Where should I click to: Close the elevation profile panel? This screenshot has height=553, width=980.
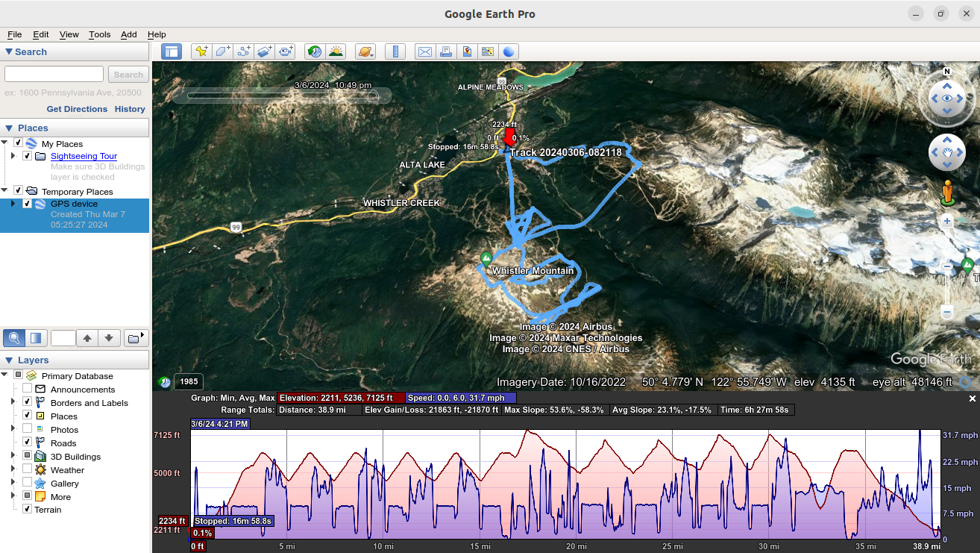coord(972,399)
